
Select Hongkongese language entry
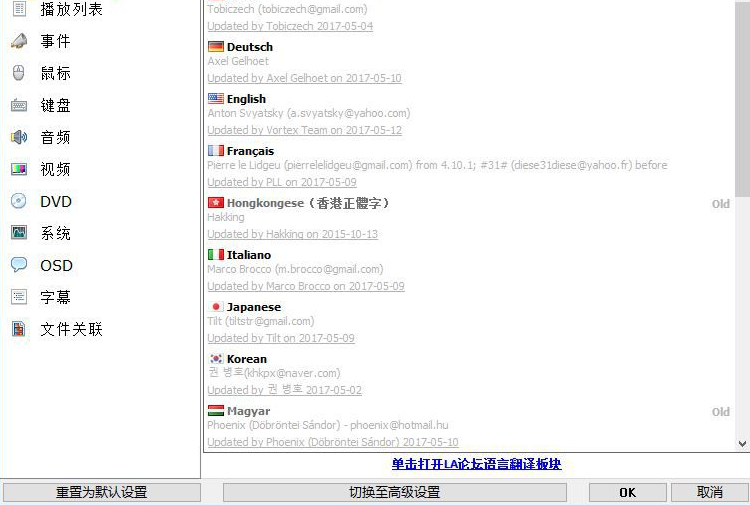point(309,203)
